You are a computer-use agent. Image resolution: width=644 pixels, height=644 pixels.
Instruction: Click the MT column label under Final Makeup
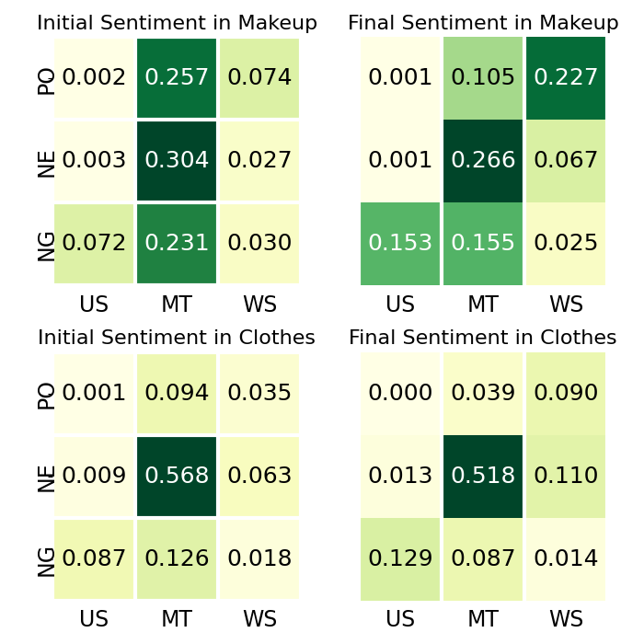[x=483, y=305]
